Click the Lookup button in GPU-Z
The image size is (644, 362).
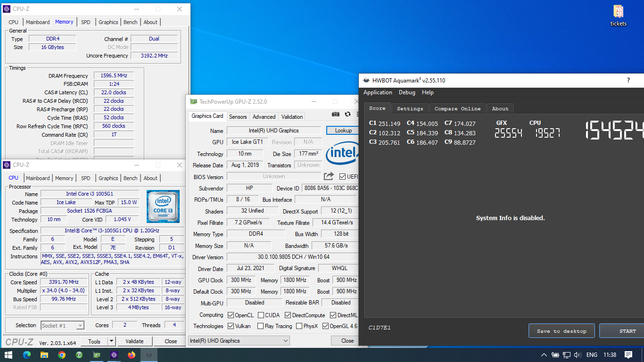click(x=343, y=131)
